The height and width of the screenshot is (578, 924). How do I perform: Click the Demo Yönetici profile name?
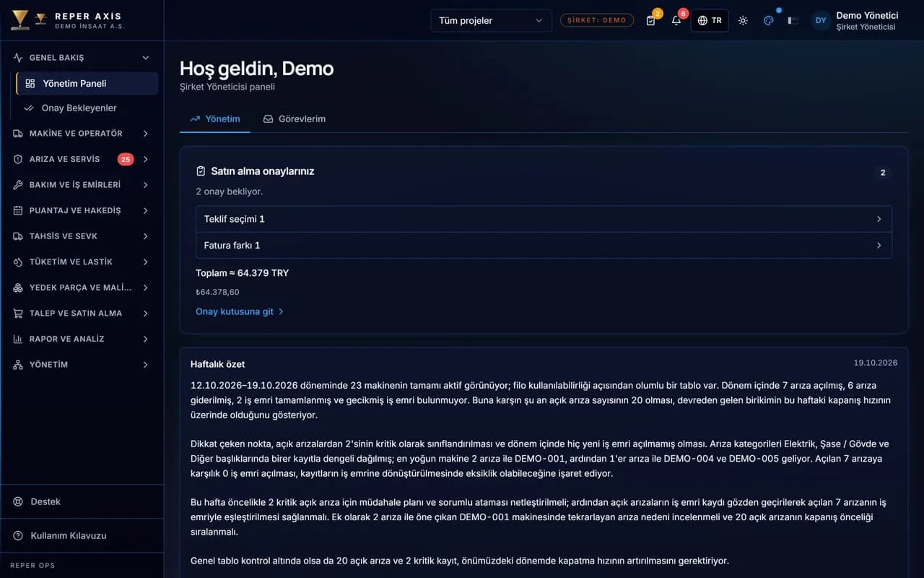coord(867,15)
